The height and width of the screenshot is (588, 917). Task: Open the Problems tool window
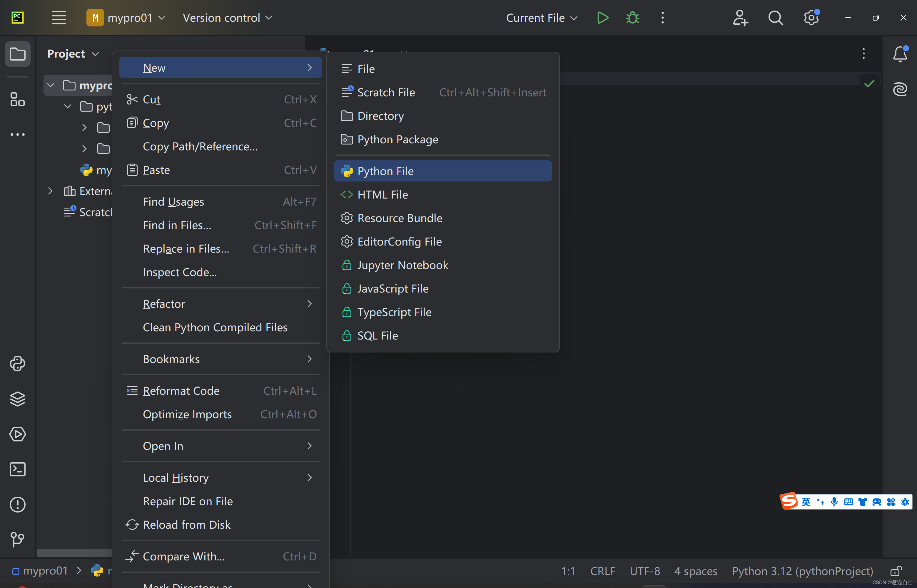[18, 504]
